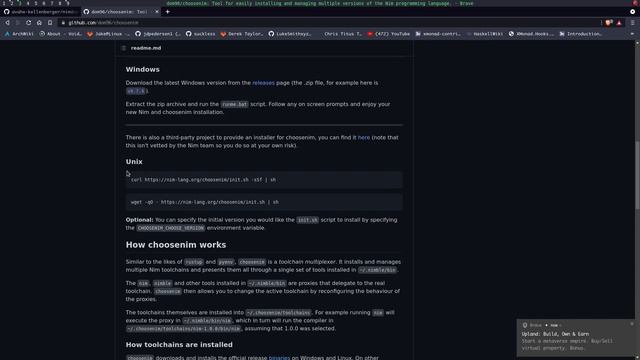Switch to workspace 3 in the top bar
The height and width of the screenshot is (360, 640).
(x=20, y=3)
